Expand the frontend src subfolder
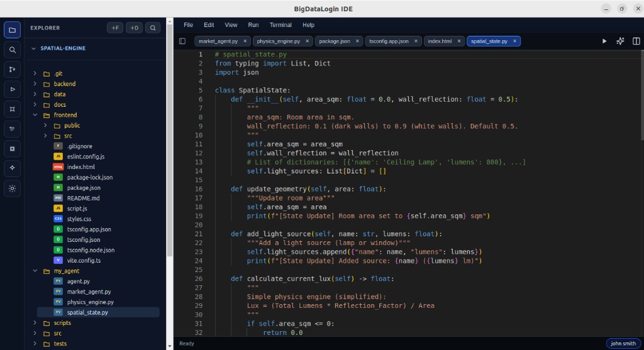644x350 pixels. click(x=45, y=136)
